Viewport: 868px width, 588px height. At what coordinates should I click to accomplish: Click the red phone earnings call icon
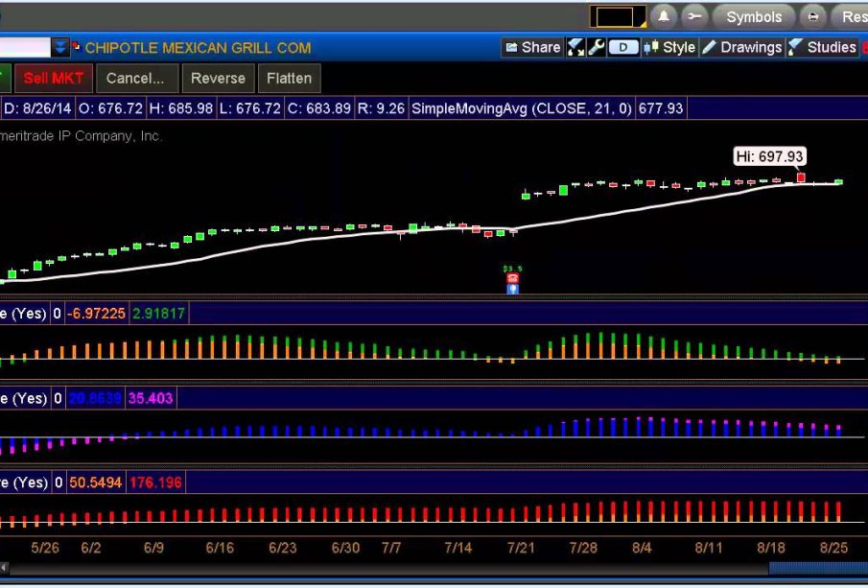[x=512, y=278]
